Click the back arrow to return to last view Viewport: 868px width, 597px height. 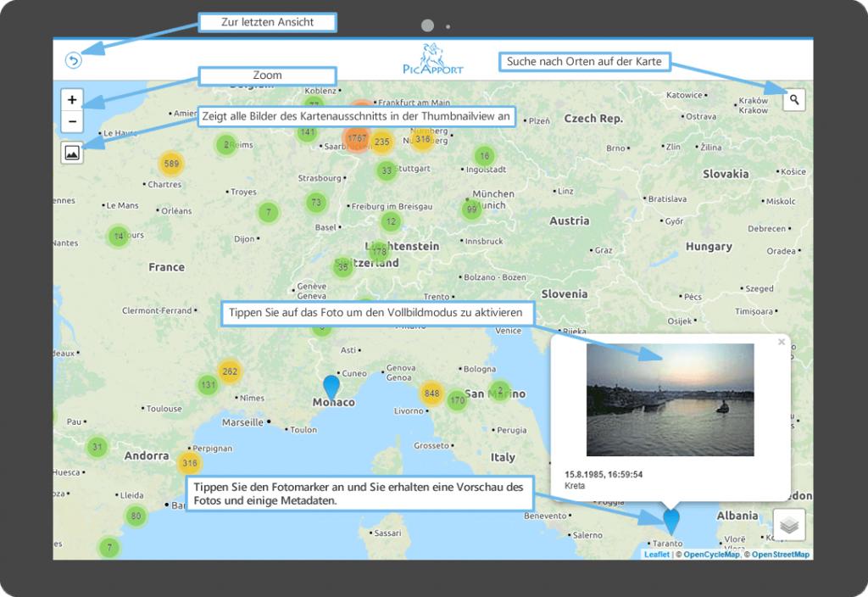74,60
